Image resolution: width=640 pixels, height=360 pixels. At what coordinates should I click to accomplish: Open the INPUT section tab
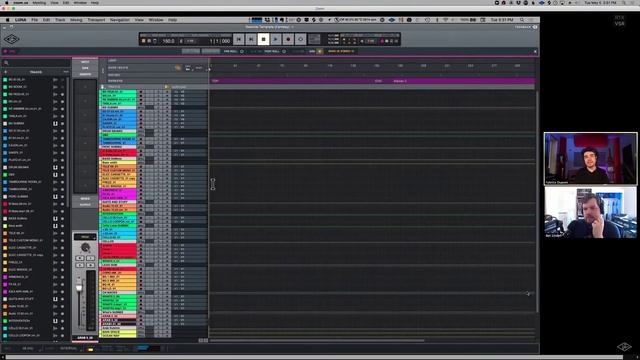[x=85, y=62]
